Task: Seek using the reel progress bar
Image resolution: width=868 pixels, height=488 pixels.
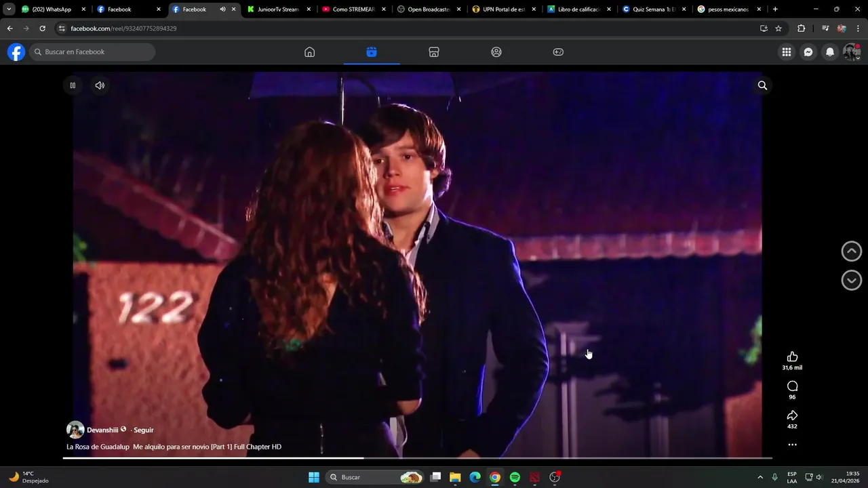Action: 417,458
